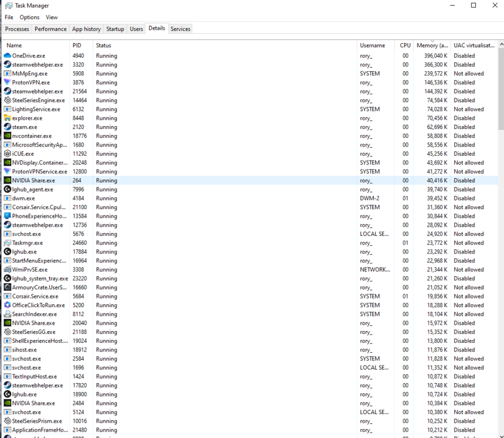Image resolution: width=504 pixels, height=438 pixels.
Task: Select svchost.exe with PID 5676
Action: (x=26, y=234)
